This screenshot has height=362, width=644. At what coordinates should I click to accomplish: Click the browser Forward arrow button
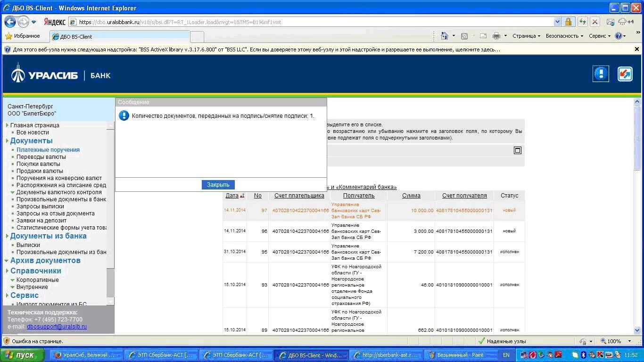pyautogui.click(x=23, y=22)
